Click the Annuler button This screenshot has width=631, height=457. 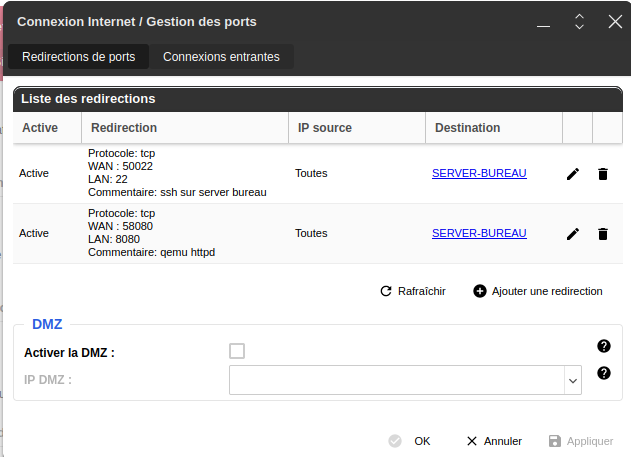coord(494,441)
